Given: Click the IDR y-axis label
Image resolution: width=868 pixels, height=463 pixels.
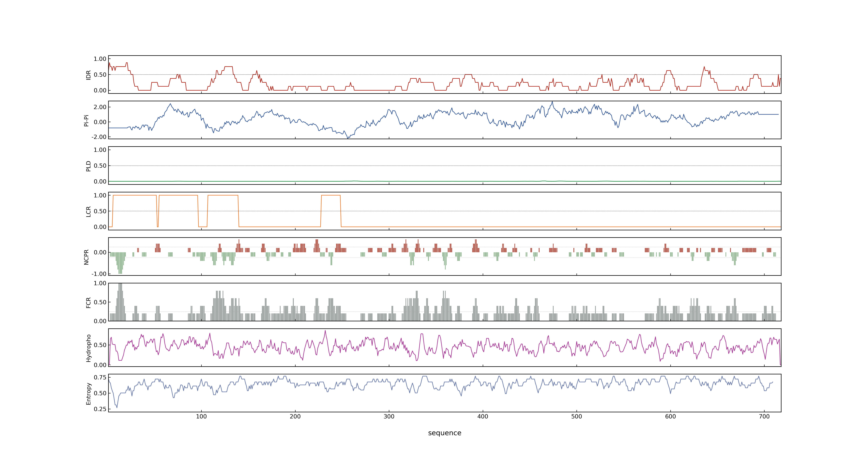Looking at the screenshot, I should [89, 75].
